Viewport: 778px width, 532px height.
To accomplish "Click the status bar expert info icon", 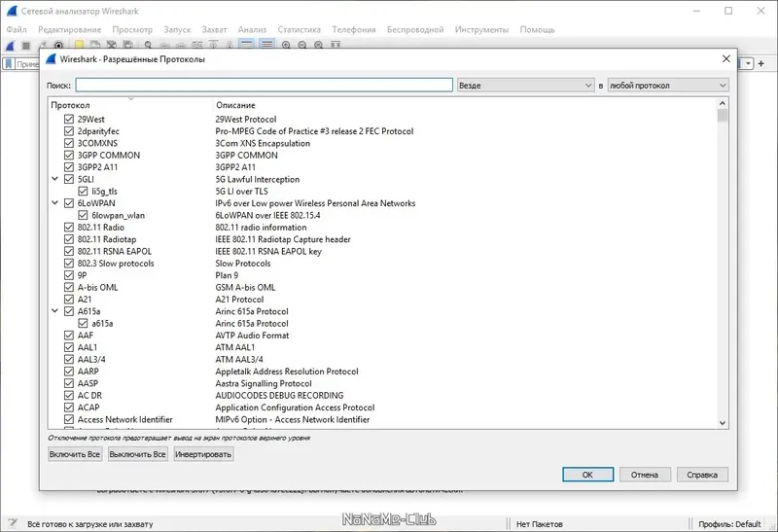I will [13, 523].
